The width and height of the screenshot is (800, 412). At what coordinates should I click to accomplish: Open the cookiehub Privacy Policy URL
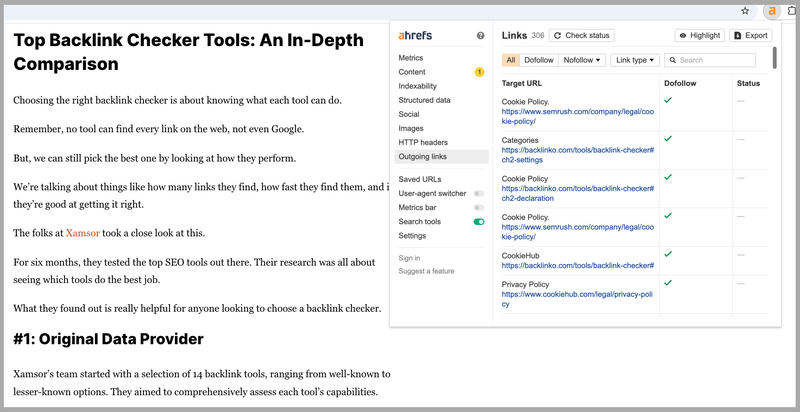click(x=577, y=299)
